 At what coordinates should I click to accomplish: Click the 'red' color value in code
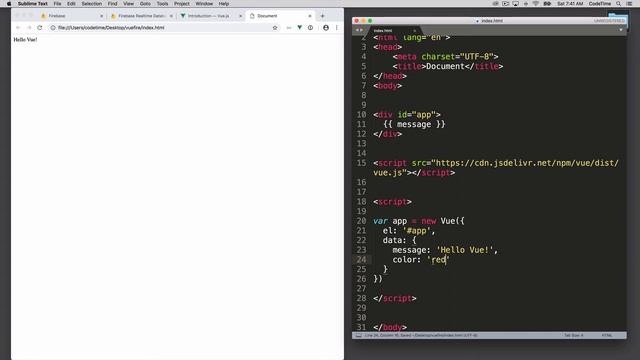tap(438, 260)
